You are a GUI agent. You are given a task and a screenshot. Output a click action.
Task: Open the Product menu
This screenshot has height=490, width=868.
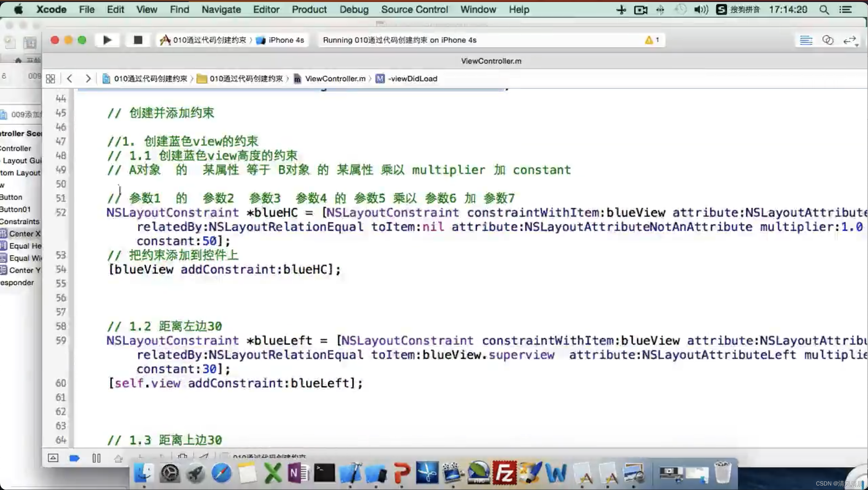click(x=309, y=10)
